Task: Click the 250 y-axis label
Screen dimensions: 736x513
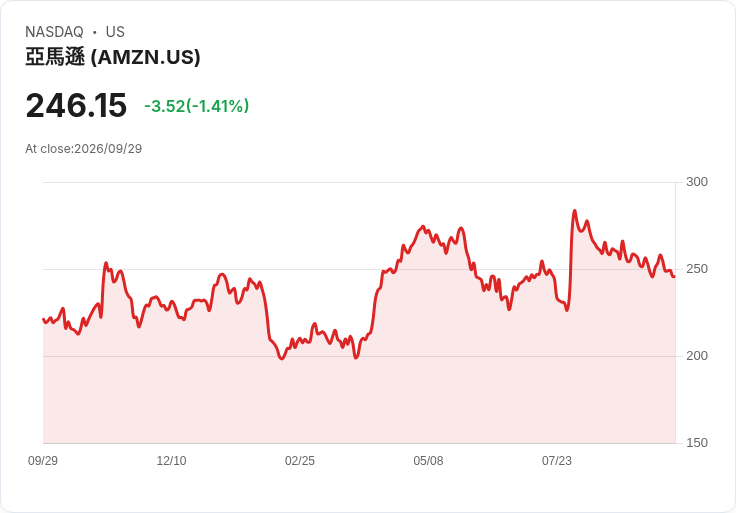Action: click(697, 269)
